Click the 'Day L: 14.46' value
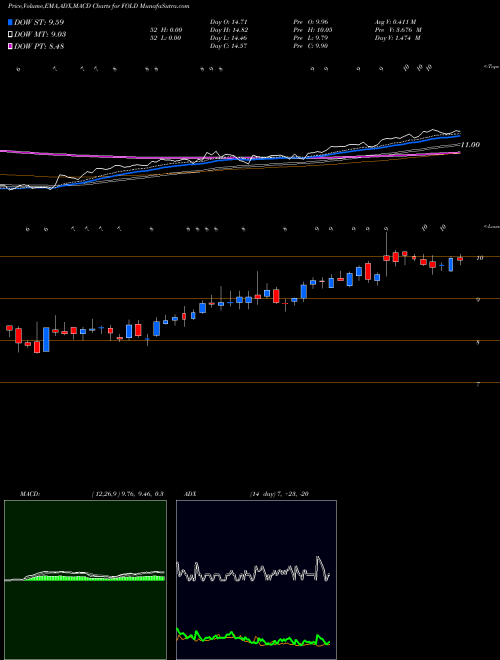This screenshot has height=660, width=500. click(x=229, y=38)
